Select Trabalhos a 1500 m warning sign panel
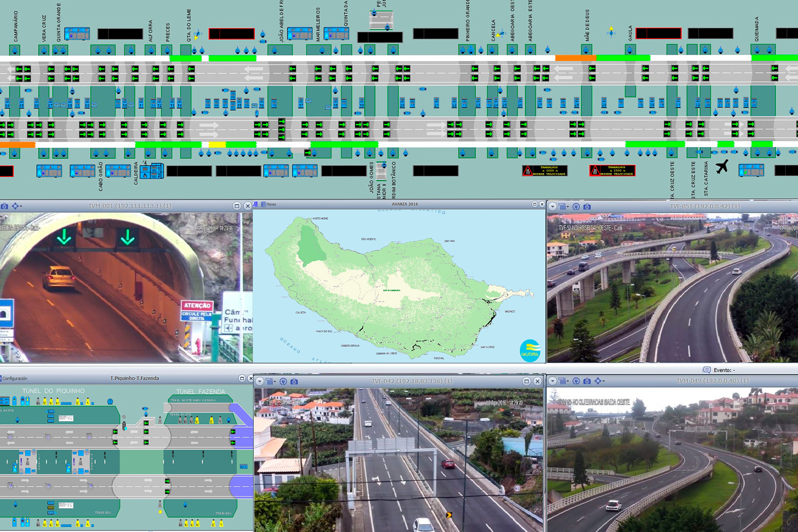The height and width of the screenshot is (532, 798). click(612, 170)
